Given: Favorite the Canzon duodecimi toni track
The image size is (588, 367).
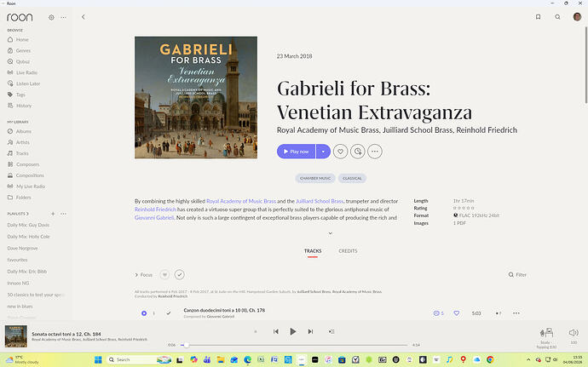Looking at the screenshot, I should (x=457, y=313).
